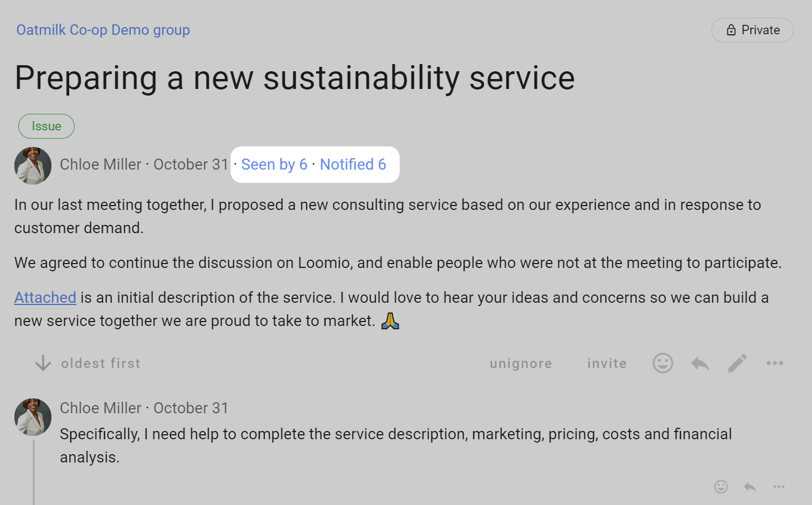Expand the Notified 6 recipients list
812x505 pixels.
tap(353, 164)
